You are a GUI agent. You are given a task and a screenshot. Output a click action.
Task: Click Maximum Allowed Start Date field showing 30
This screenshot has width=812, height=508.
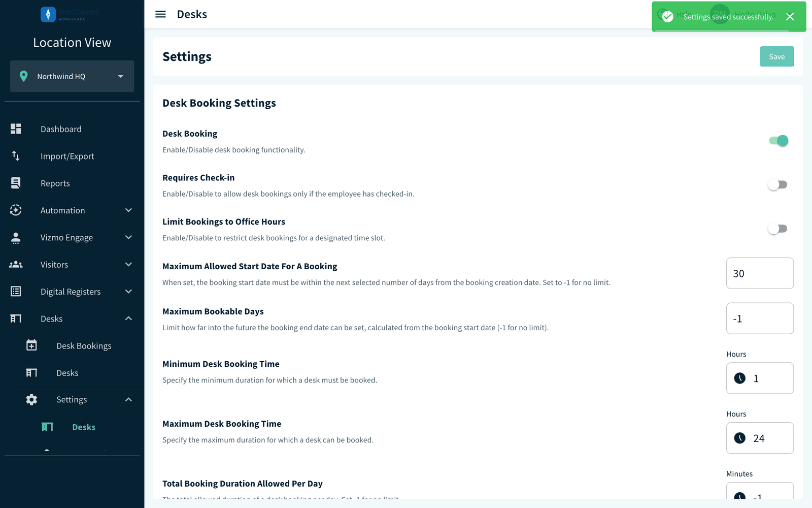760,273
